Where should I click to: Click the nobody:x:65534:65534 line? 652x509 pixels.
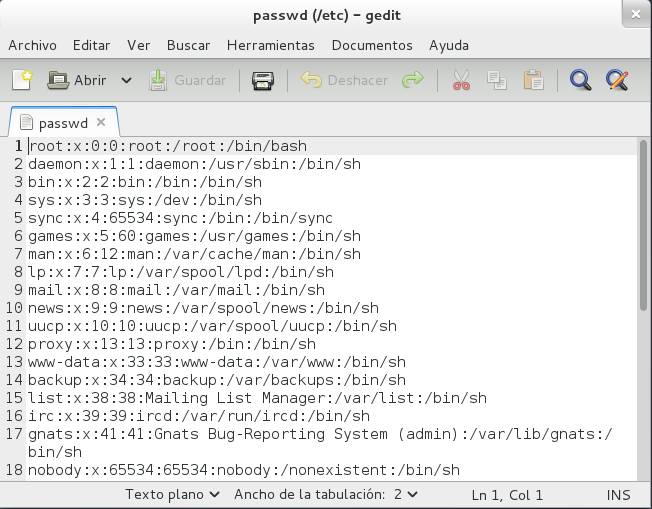point(244,470)
